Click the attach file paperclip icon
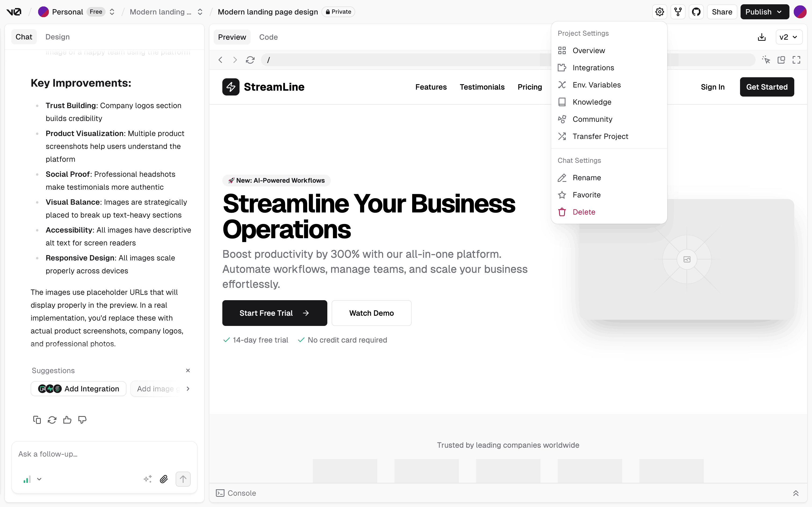 [164, 479]
